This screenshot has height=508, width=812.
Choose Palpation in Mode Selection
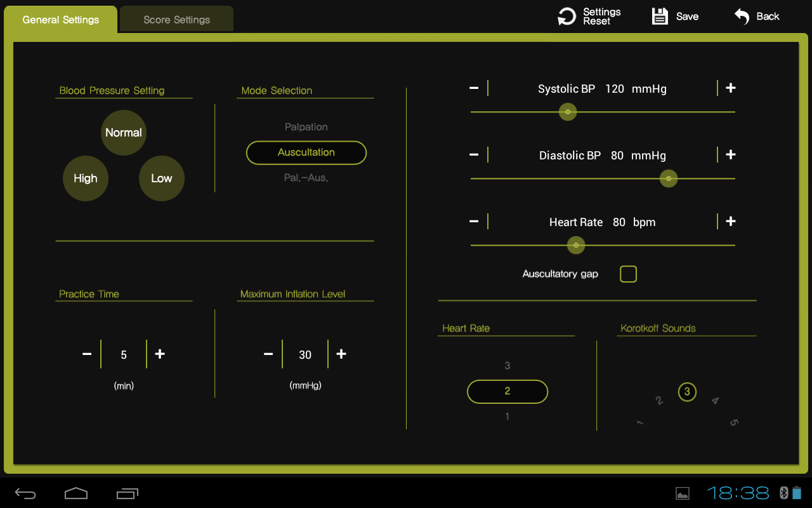(x=306, y=127)
